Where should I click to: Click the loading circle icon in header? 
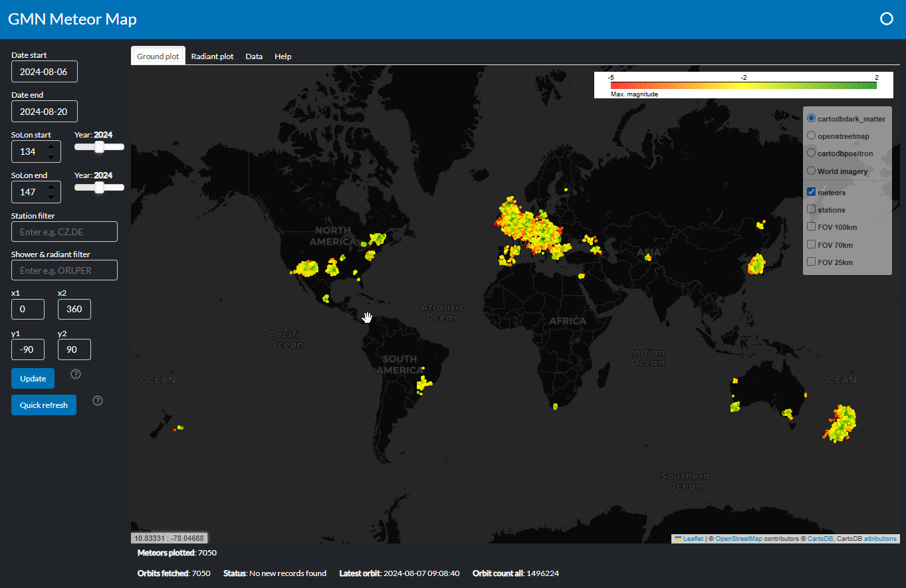coord(886,19)
